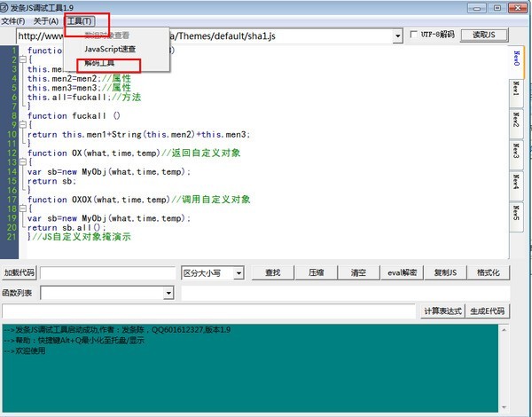Viewport: 532px width, 417px height.
Task: Choose JavaScript速查 from the menu
Action: coord(110,49)
